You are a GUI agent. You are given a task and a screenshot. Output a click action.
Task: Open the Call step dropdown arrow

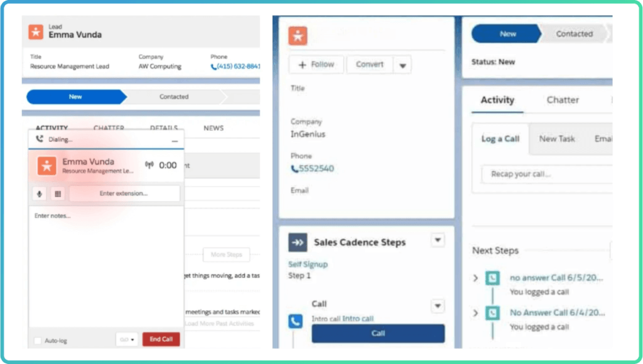438,306
